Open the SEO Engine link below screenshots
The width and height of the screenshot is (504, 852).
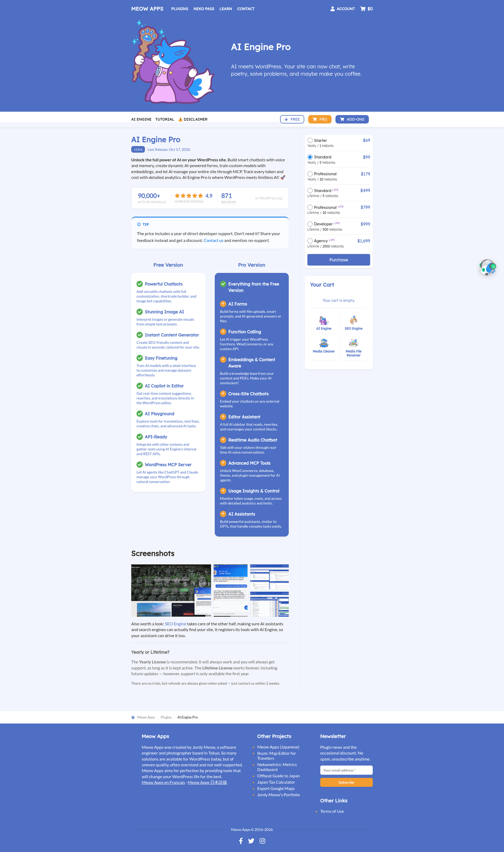click(x=175, y=624)
